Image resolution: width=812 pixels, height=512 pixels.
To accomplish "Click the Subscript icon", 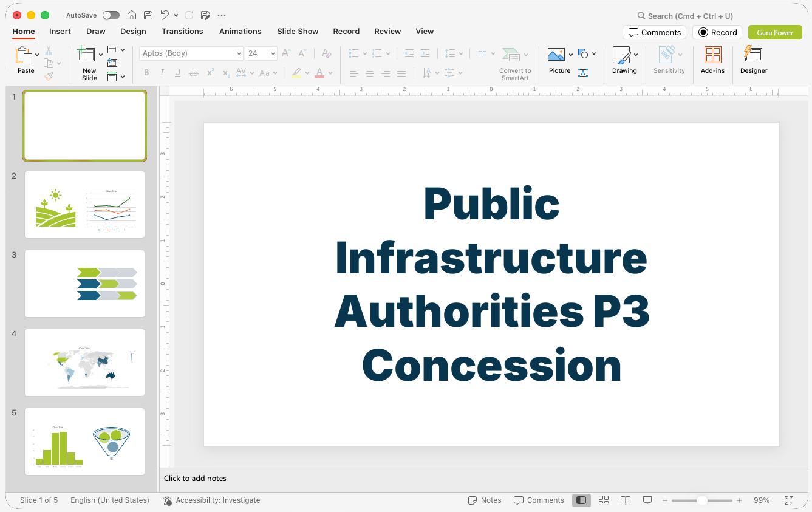I will (226, 73).
